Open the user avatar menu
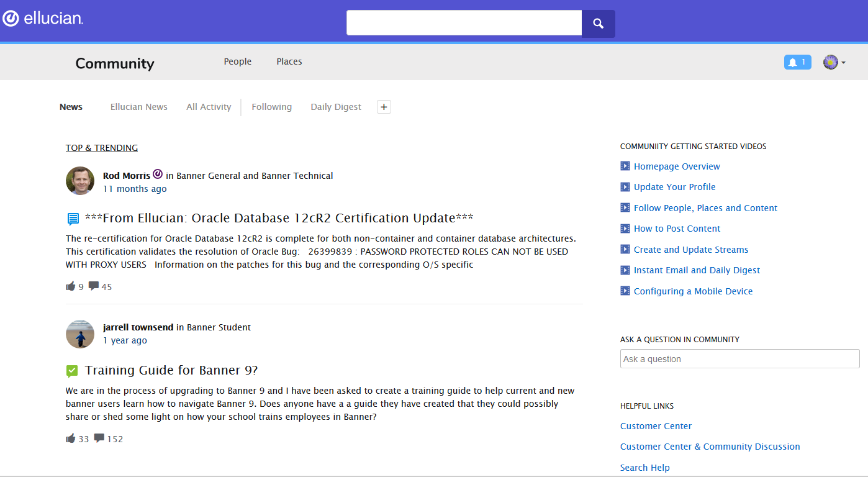 coord(834,62)
